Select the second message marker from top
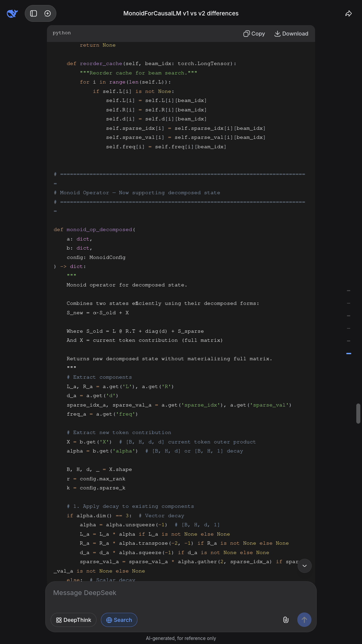 coord(349,303)
